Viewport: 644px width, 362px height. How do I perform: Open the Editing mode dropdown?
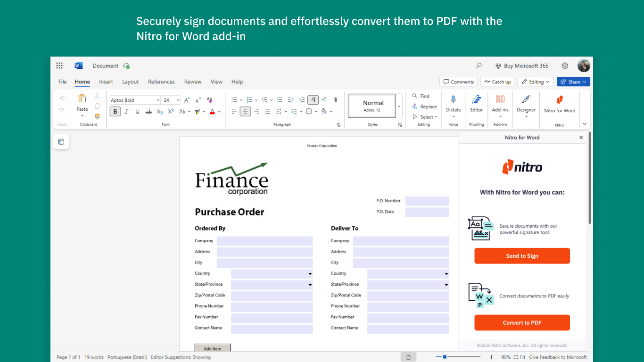click(x=536, y=82)
